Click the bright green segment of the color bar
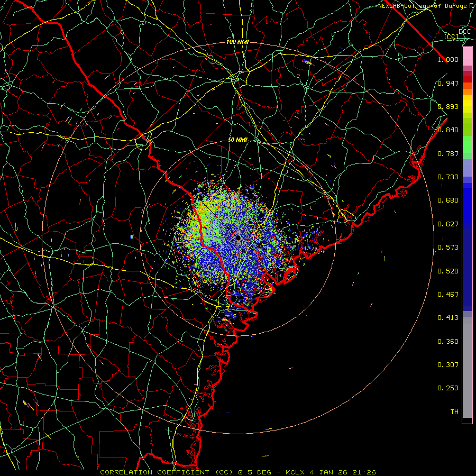This screenshot has width=476, height=476. 467,144
